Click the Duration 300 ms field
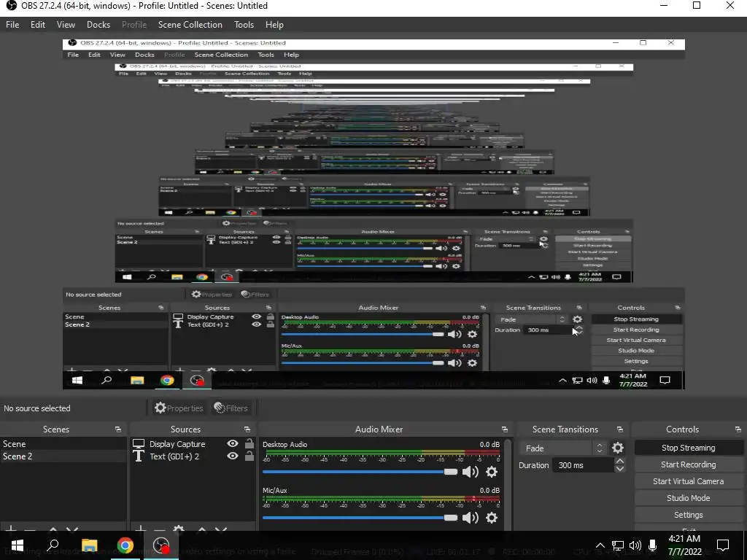 (584, 465)
